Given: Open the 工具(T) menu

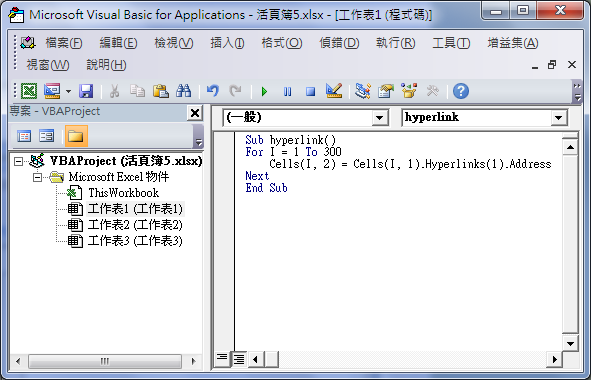Looking at the screenshot, I should (451, 43).
